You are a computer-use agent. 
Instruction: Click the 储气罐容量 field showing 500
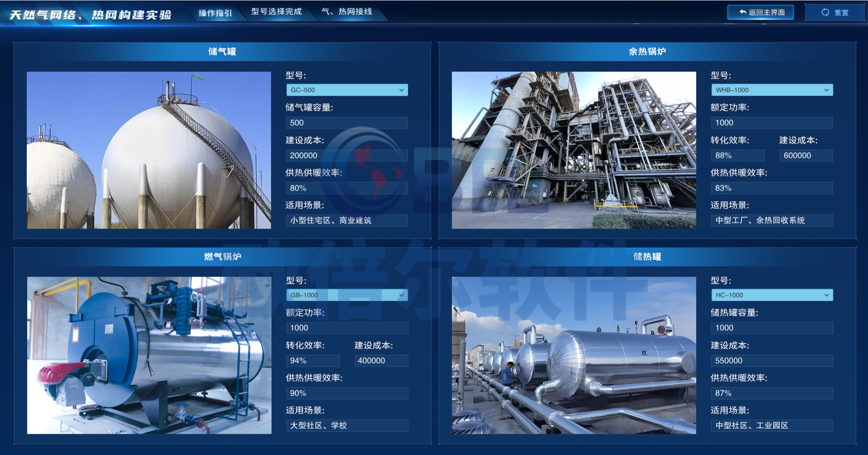point(347,123)
